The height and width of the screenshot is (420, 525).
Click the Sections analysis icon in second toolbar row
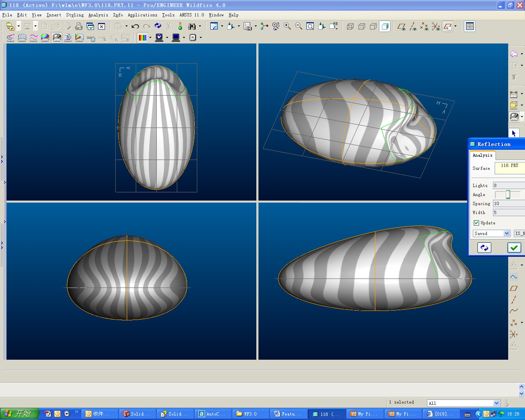point(22,38)
